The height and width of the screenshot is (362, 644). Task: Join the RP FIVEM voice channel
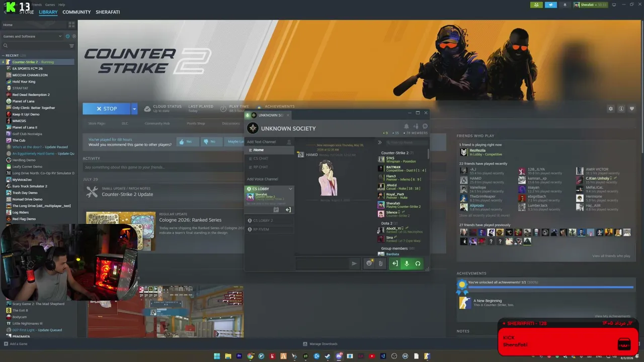point(269,229)
